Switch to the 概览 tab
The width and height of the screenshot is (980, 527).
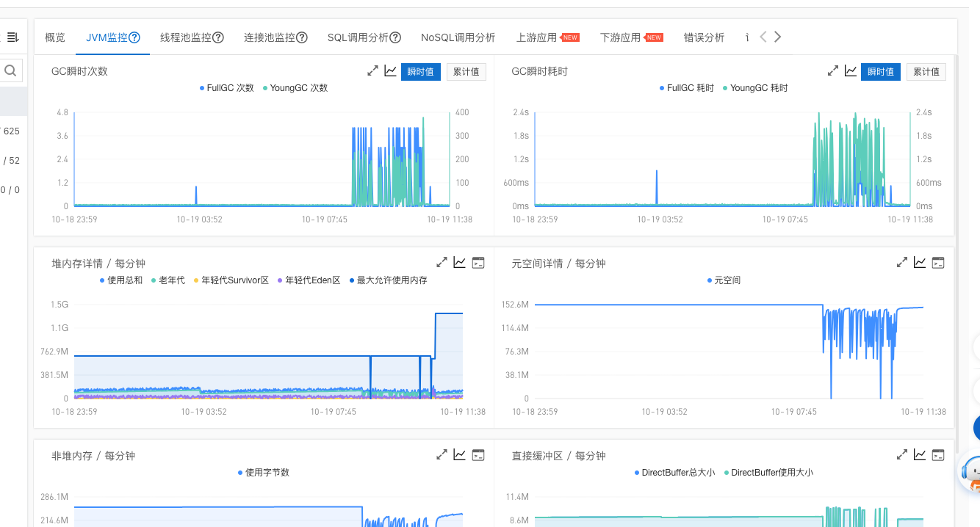[x=55, y=37]
